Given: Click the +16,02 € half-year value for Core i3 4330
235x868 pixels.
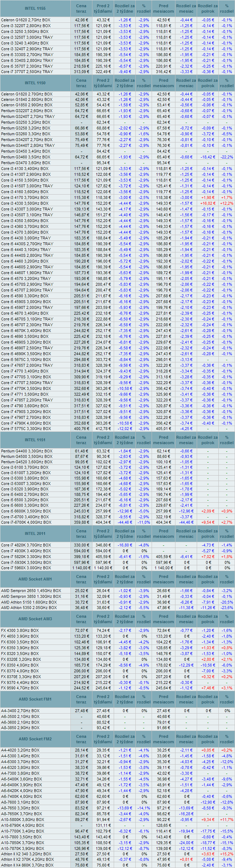Looking at the screenshot, I should 208,203.
